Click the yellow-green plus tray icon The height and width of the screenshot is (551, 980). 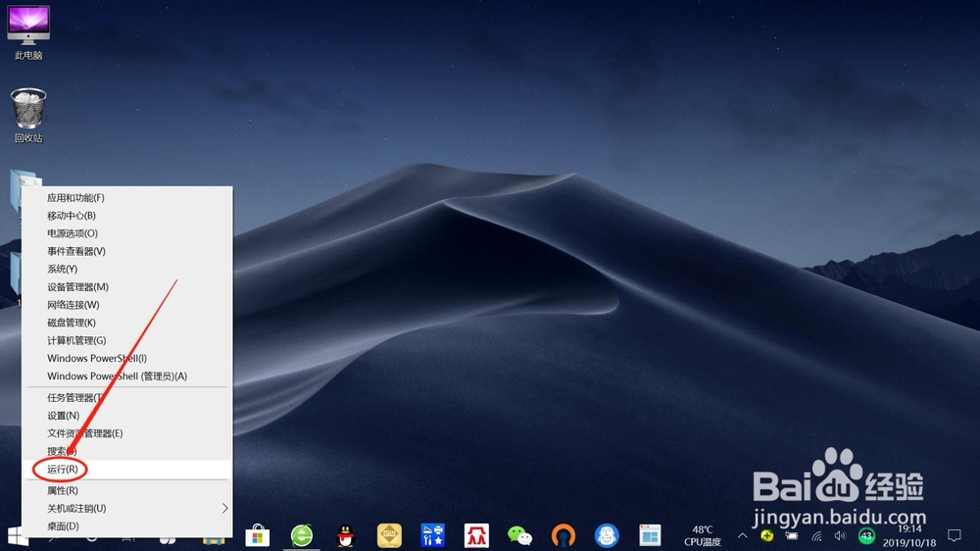pyautogui.click(x=767, y=536)
